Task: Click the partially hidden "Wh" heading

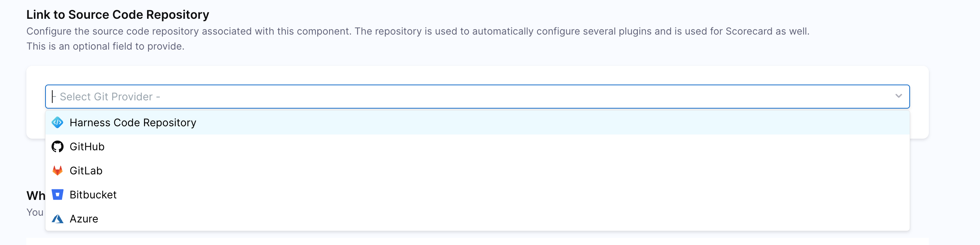Action: click(x=35, y=195)
